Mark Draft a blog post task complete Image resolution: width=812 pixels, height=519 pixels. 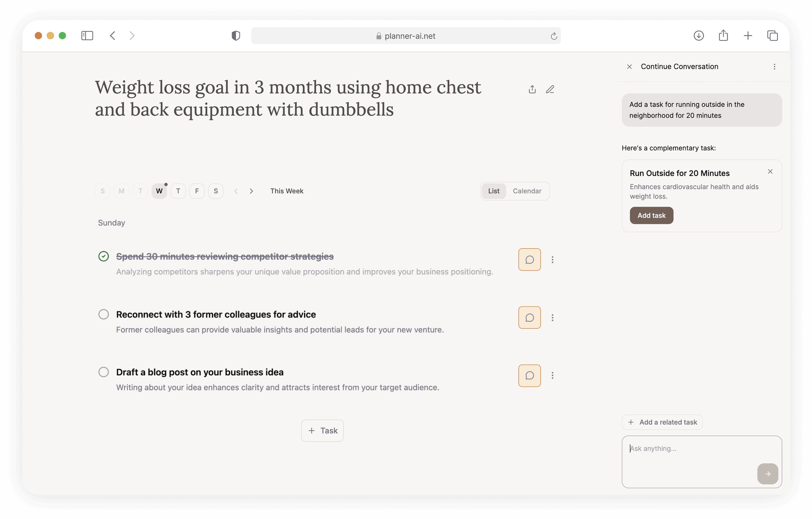pos(104,372)
